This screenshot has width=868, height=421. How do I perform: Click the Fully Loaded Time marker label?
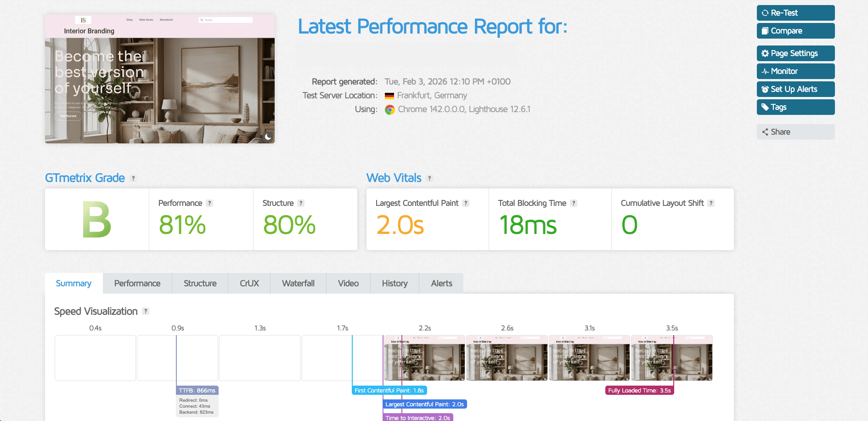639,391
